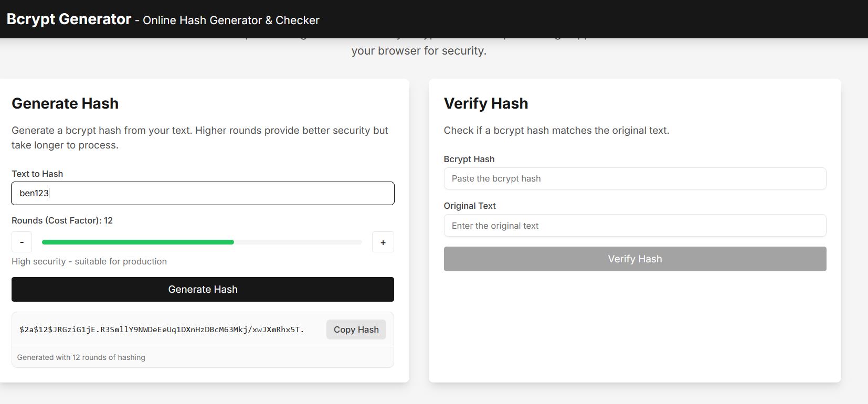The image size is (868, 404).
Task: Click the Original Text field label
Action: coord(470,206)
